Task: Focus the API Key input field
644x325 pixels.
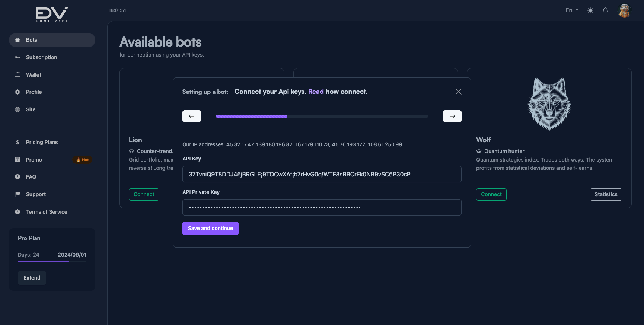Action: coord(322,174)
